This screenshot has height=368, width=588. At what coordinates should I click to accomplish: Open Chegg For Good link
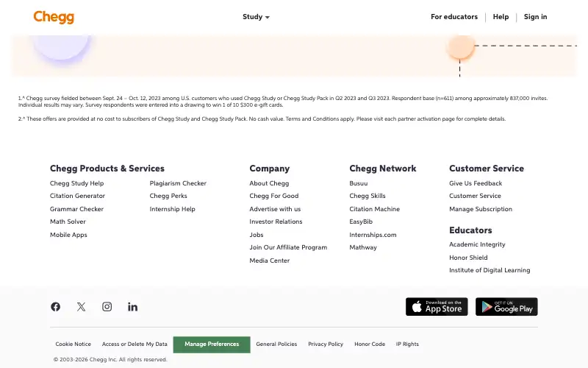(x=274, y=196)
